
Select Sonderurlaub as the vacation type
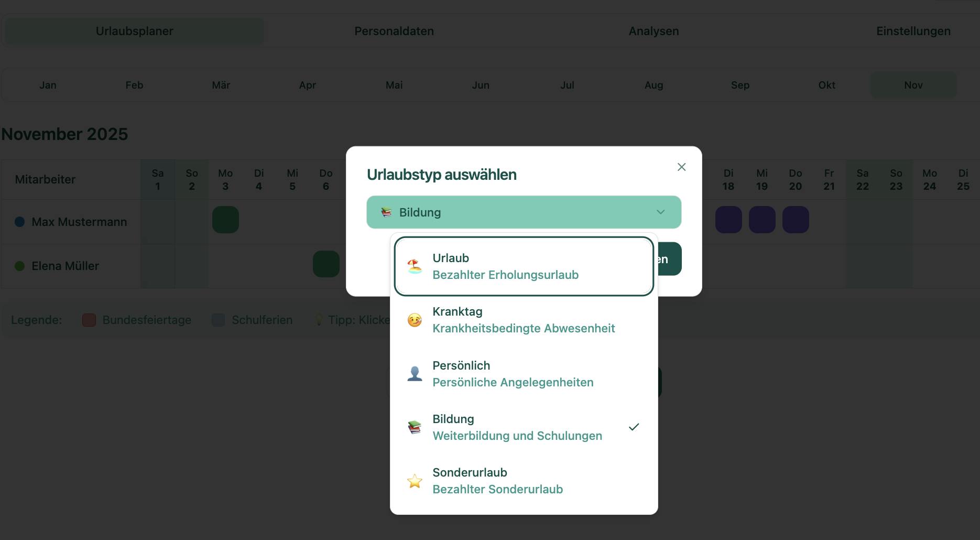(x=524, y=480)
